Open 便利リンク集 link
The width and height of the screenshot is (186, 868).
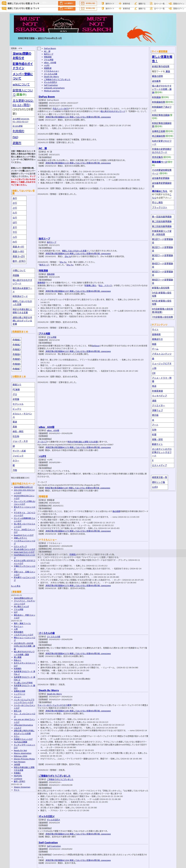click(158, 482)
